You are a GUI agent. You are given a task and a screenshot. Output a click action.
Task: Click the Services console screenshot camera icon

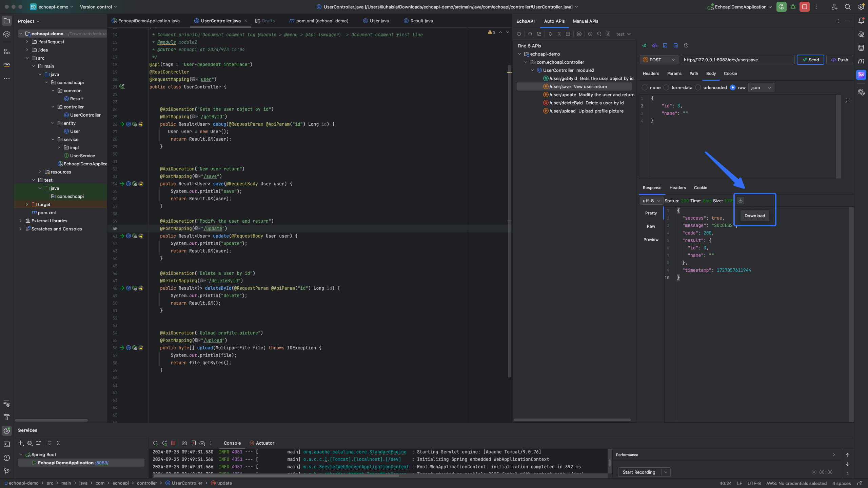pyautogui.click(x=184, y=443)
